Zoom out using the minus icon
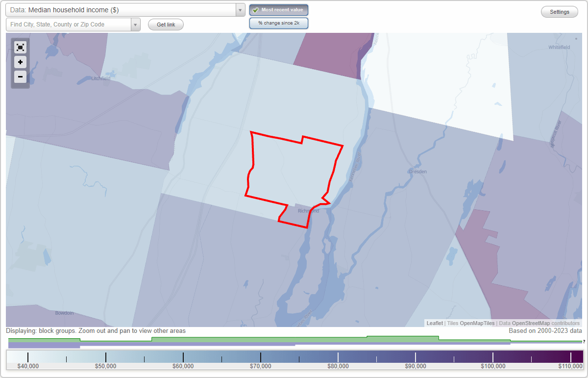The image size is (588, 378). (20, 77)
